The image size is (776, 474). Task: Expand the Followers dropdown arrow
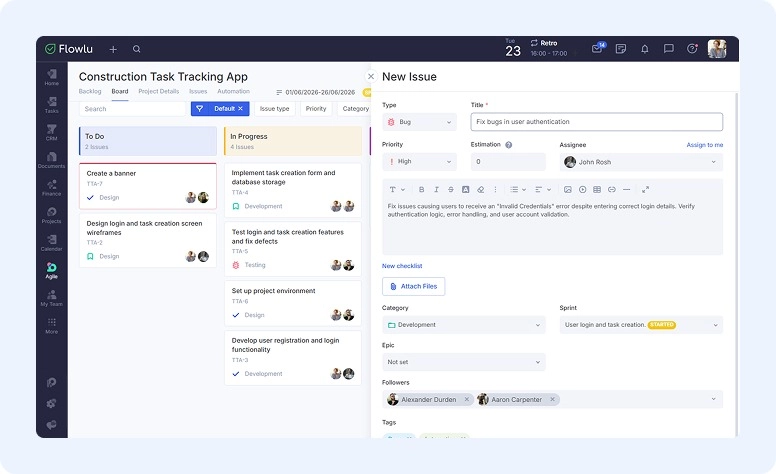(x=713, y=399)
